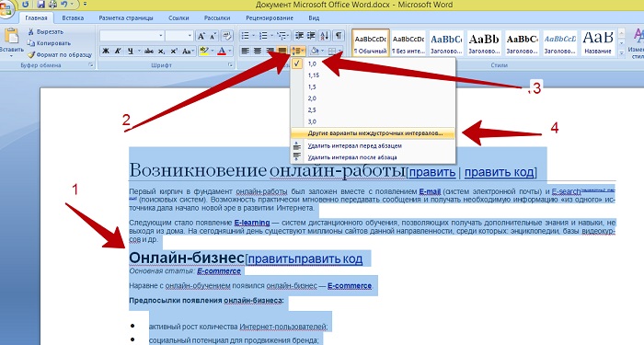Toggle strikethrough abc formatting

pyautogui.click(x=149, y=52)
